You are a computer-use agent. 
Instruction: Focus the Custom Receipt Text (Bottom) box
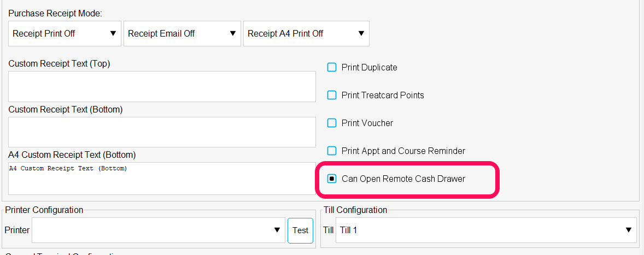tap(162, 132)
